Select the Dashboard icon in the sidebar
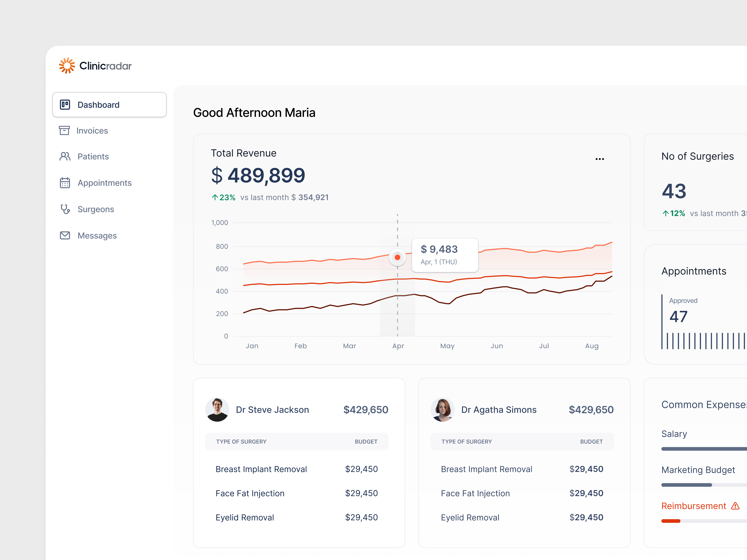The image size is (747, 560). click(65, 105)
